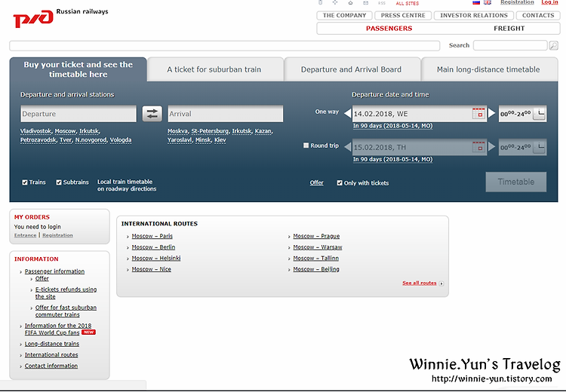Focus the Arrival station field
Image resolution: width=566 pixels, height=392 pixels.
[x=226, y=114]
